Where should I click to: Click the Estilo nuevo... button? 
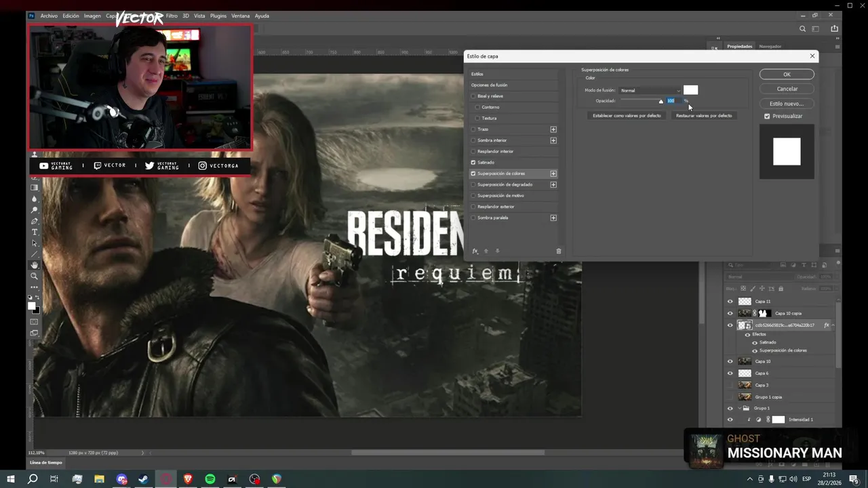[787, 104]
